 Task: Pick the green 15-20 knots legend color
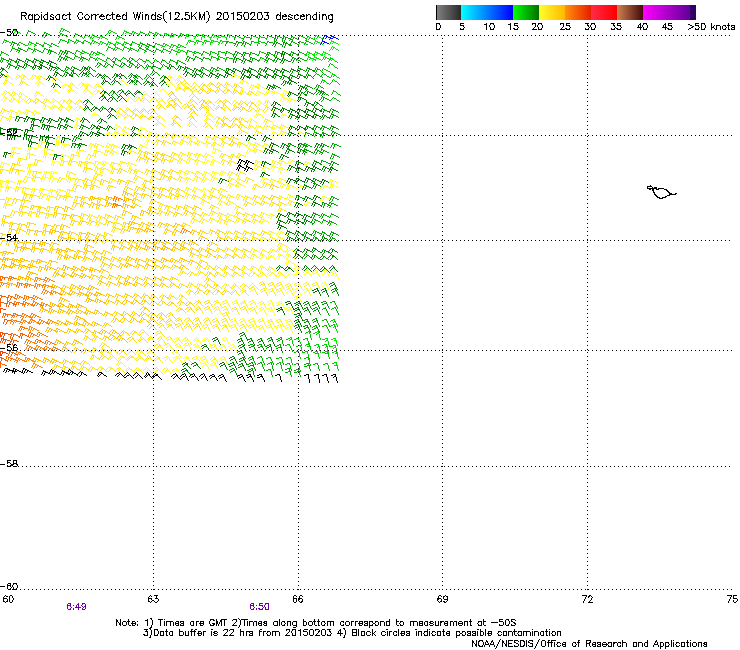[x=526, y=12]
